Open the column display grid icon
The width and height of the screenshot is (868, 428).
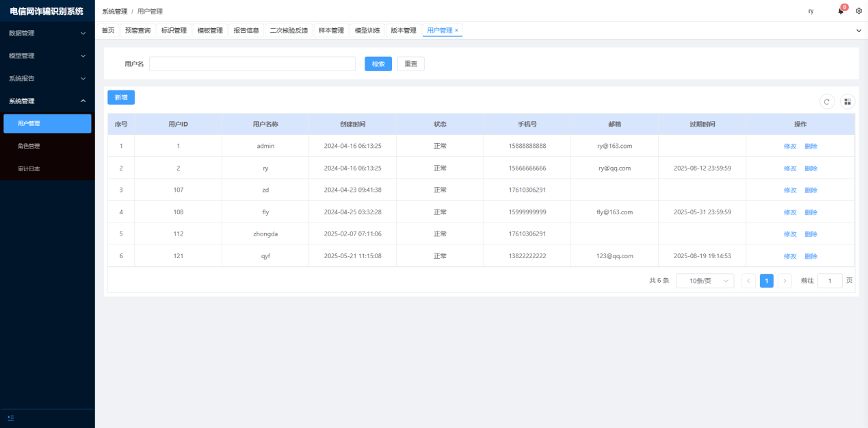click(847, 101)
